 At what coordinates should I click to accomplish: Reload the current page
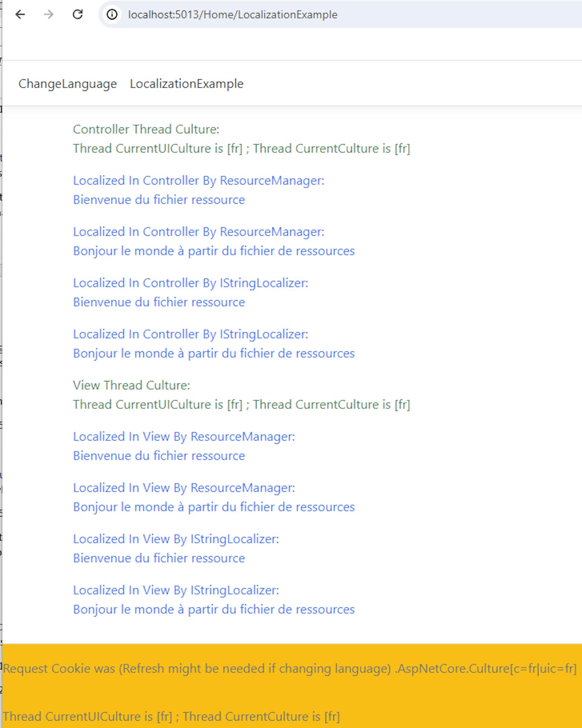(78, 15)
